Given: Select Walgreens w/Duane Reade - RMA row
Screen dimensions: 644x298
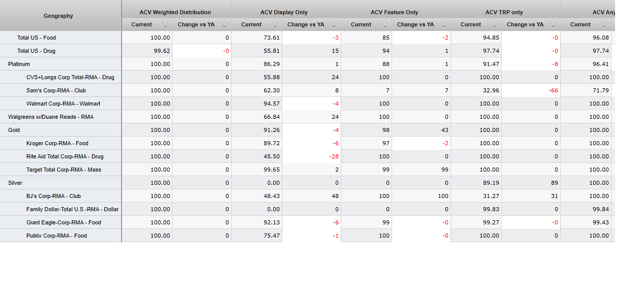Looking at the screenshot, I should pyautogui.click(x=51, y=117).
